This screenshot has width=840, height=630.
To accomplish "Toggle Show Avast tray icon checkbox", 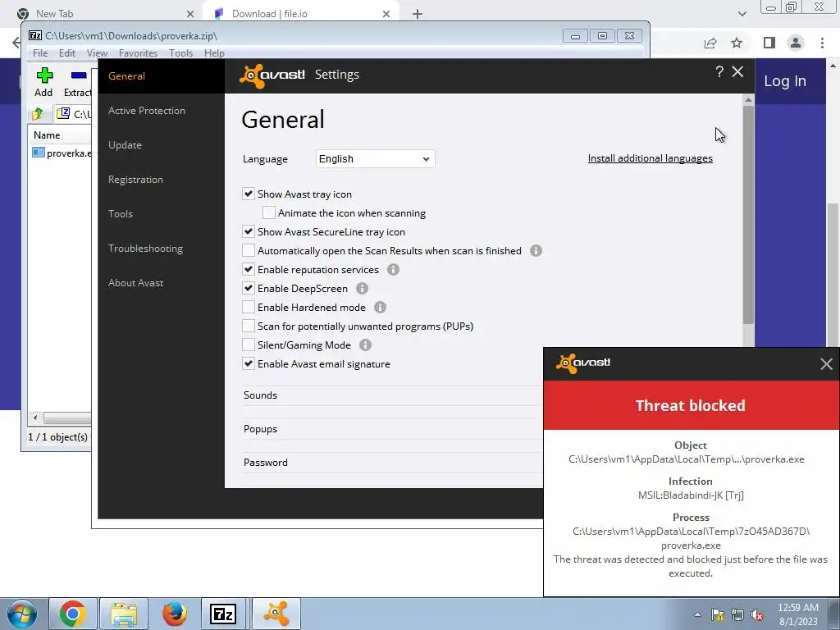I will (x=248, y=194).
